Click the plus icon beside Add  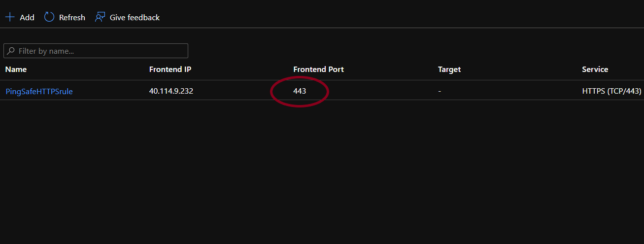10,17
